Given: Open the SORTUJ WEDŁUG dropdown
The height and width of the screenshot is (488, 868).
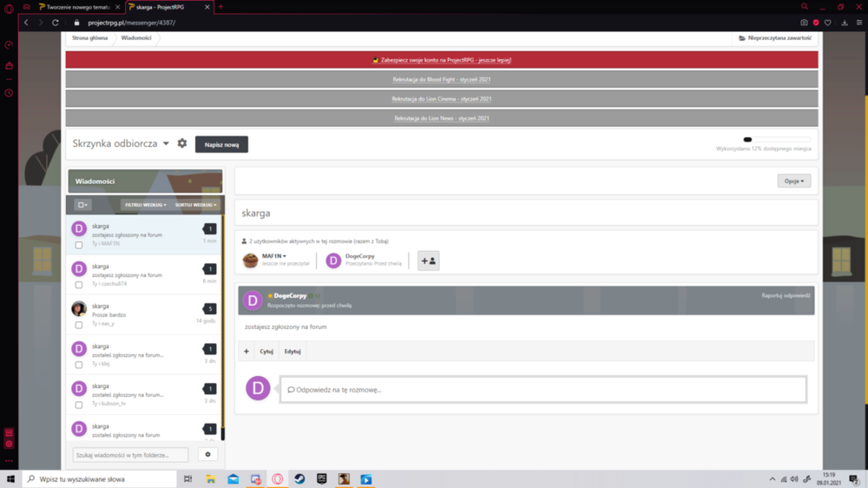Looking at the screenshot, I should 196,205.
